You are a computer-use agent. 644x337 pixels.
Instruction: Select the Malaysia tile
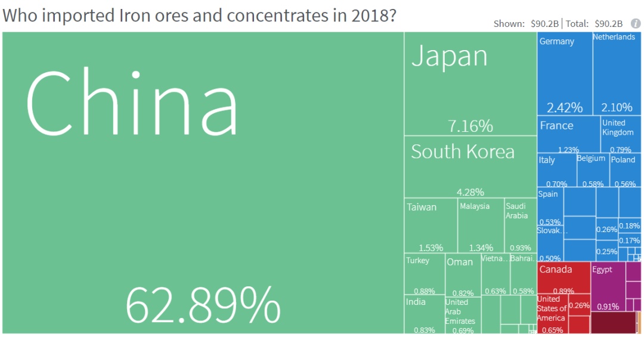pos(481,227)
